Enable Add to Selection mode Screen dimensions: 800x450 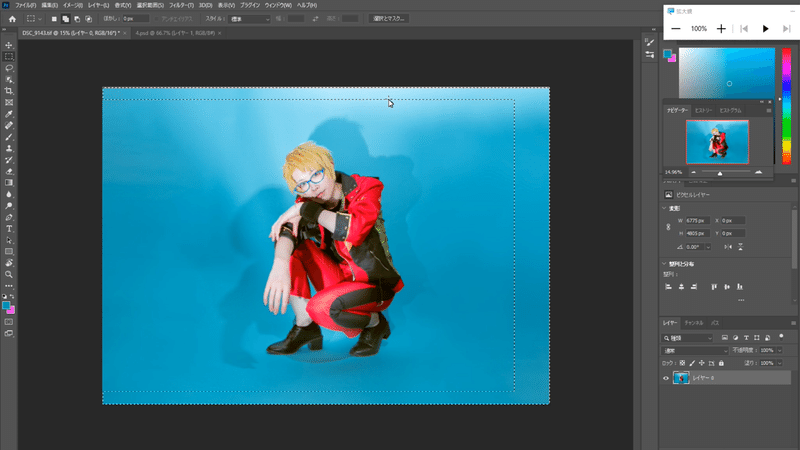click(65, 19)
